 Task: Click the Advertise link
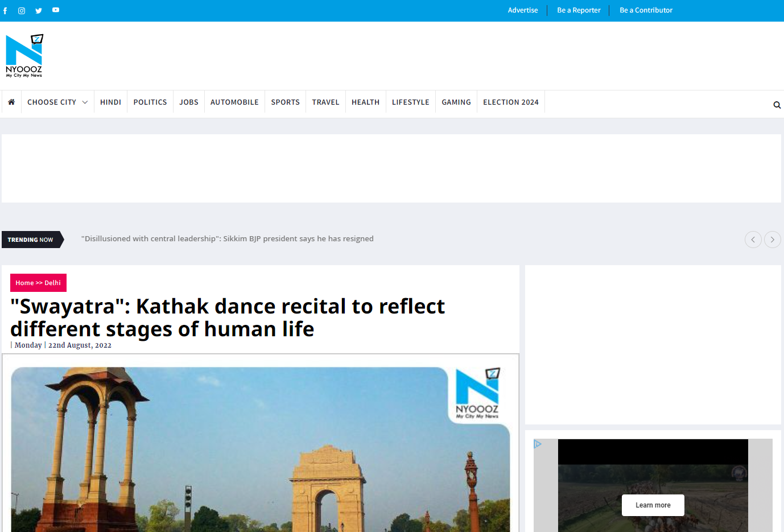(x=522, y=10)
